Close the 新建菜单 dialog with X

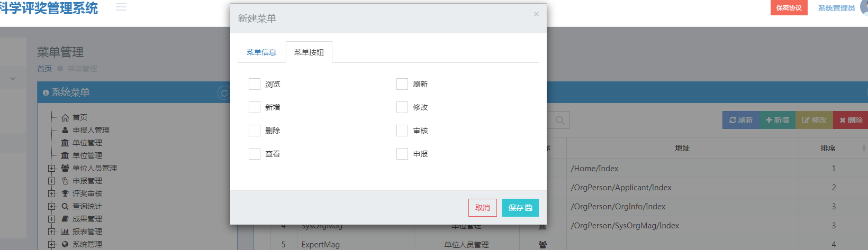pyautogui.click(x=536, y=14)
